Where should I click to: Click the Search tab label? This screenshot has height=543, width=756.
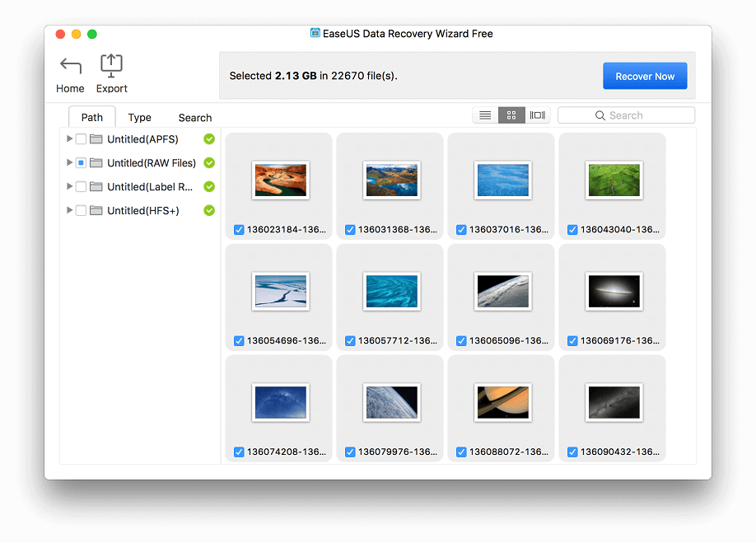[x=194, y=117]
